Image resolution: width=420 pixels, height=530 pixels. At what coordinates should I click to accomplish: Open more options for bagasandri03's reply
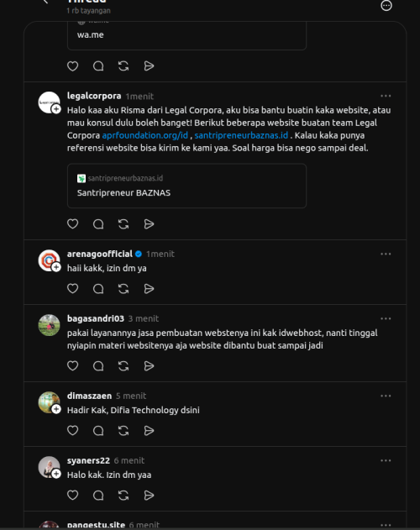pyautogui.click(x=386, y=318)
